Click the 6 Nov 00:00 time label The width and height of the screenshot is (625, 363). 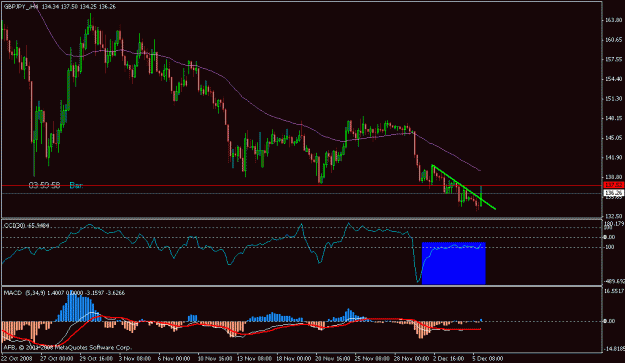[174, 358]
